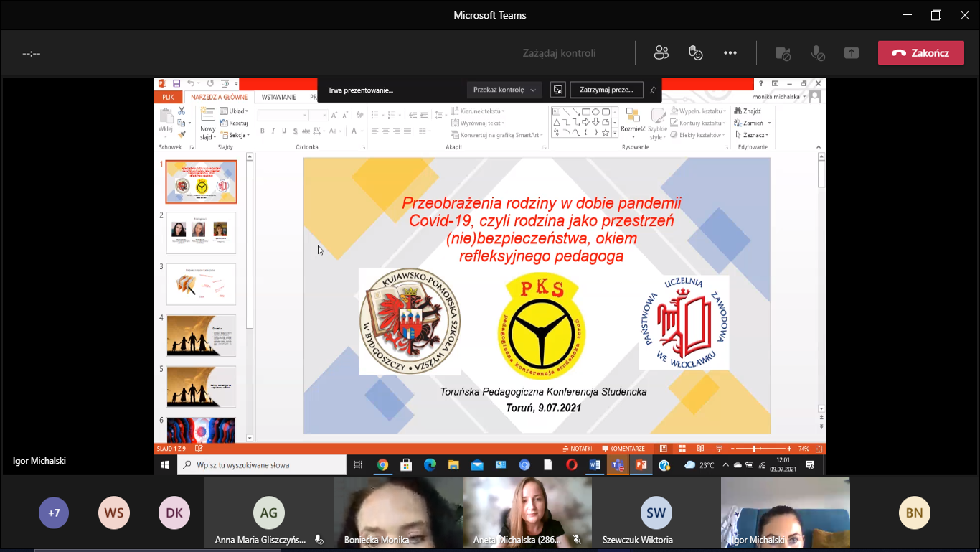Screen dimensions: 980x552
Task: Switch to Reading view icon
Action: click(701, 449)
